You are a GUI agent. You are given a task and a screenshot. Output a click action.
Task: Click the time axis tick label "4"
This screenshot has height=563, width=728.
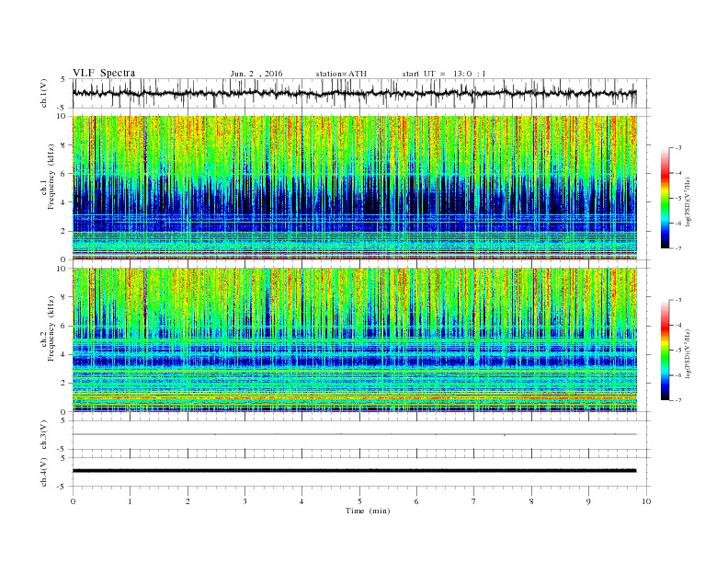301,501
